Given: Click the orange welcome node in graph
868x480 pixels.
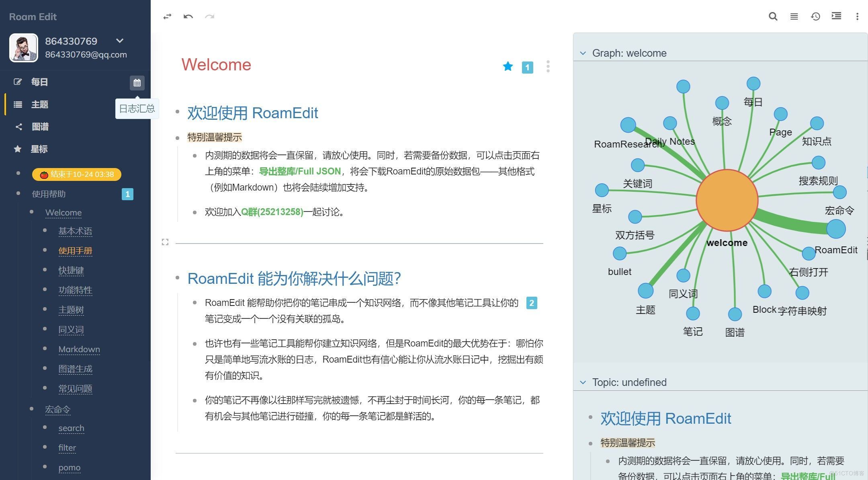Looking at the screenshot, I should tap(727, 200).
